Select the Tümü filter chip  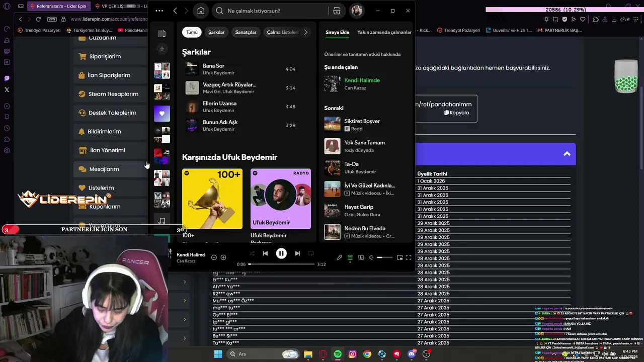[192, 32]
